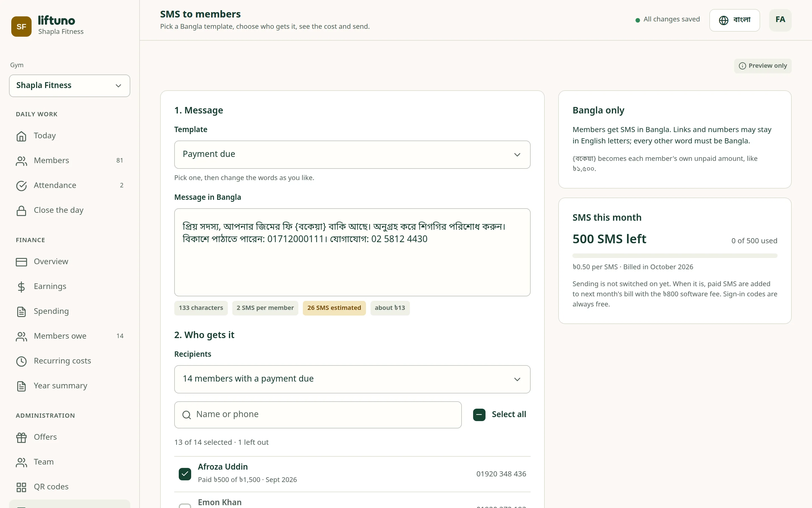812x508 pixels.
Task: Click the SF gym logo badge
Action: click(21, 27)
